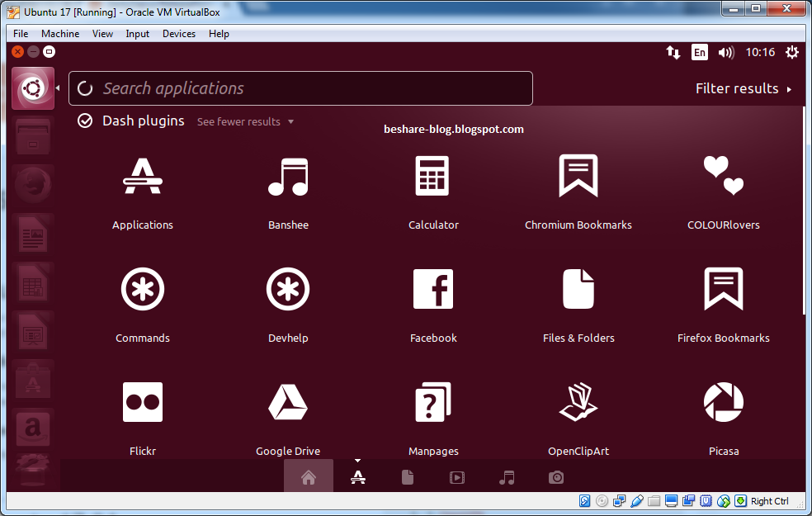Click the dash vertical scrollbar
Viewport: 812px width, 516px height.
pyautogui.click(x=804, y=211)
